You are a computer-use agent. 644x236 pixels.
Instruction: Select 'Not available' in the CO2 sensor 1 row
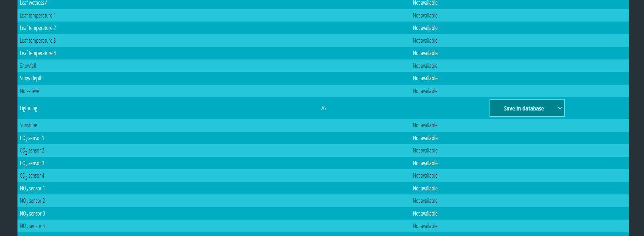[x=425, y=138]
